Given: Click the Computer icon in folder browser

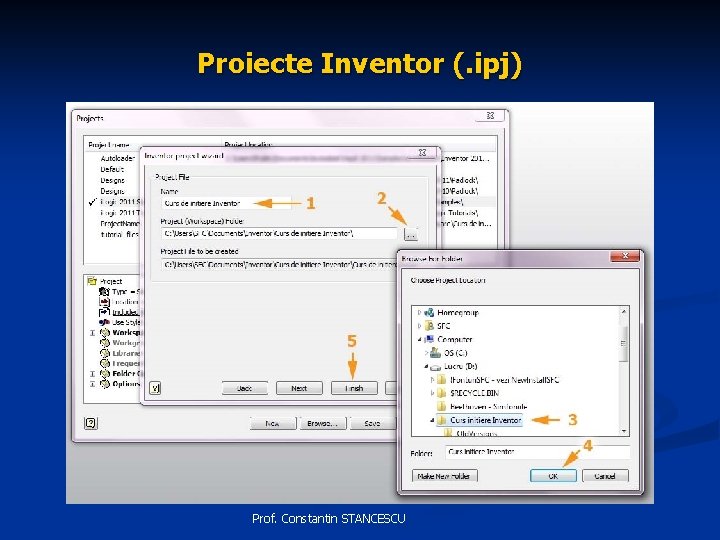Looking at the screenshot, I should coord(429,339).
